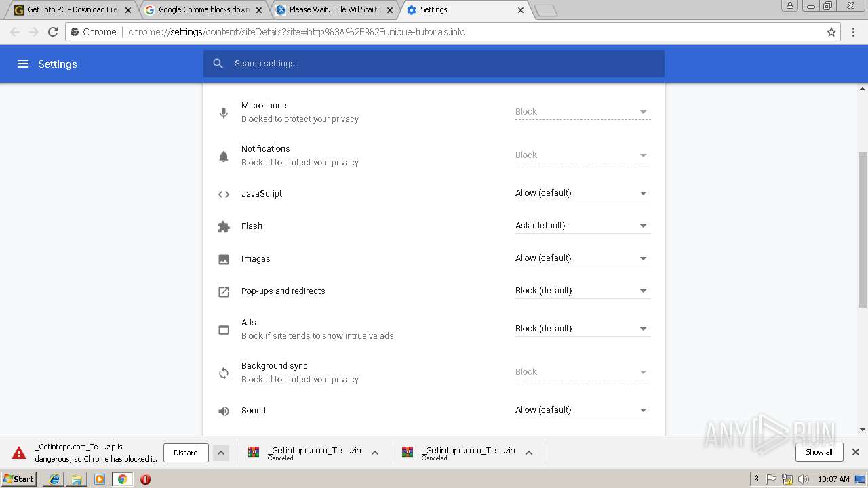The width and height of the screenshot is (868, 488).
Task: Open the Notifications permission dropdown
Action: pos(583,155)
